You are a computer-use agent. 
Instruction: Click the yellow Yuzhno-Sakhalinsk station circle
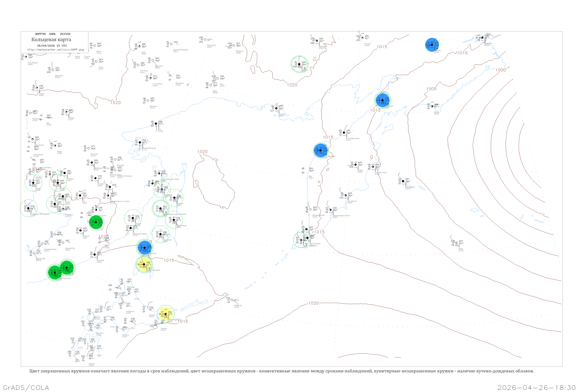[144, 264]
